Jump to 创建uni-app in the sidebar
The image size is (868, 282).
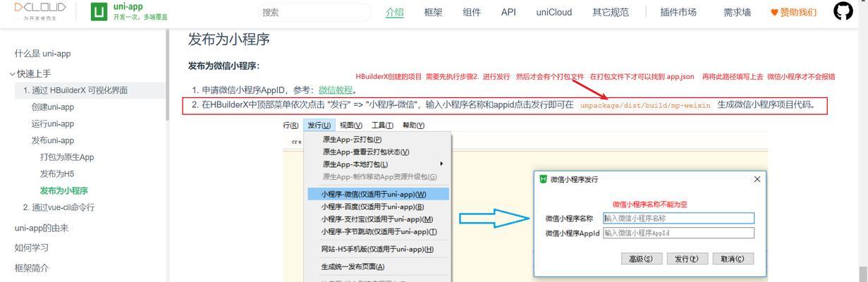53,107
